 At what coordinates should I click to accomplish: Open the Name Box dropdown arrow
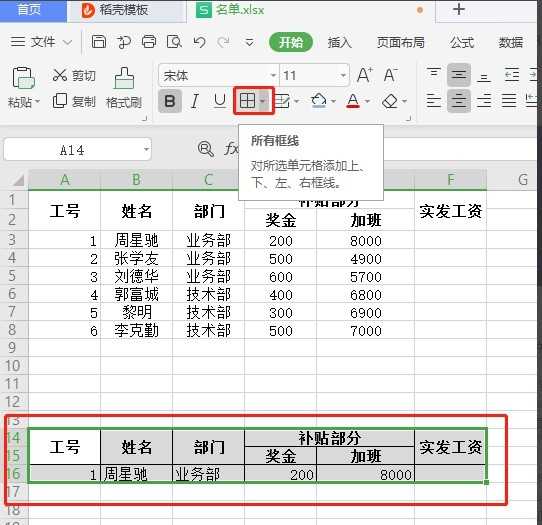pyautogui.click(x=147, y=150)
